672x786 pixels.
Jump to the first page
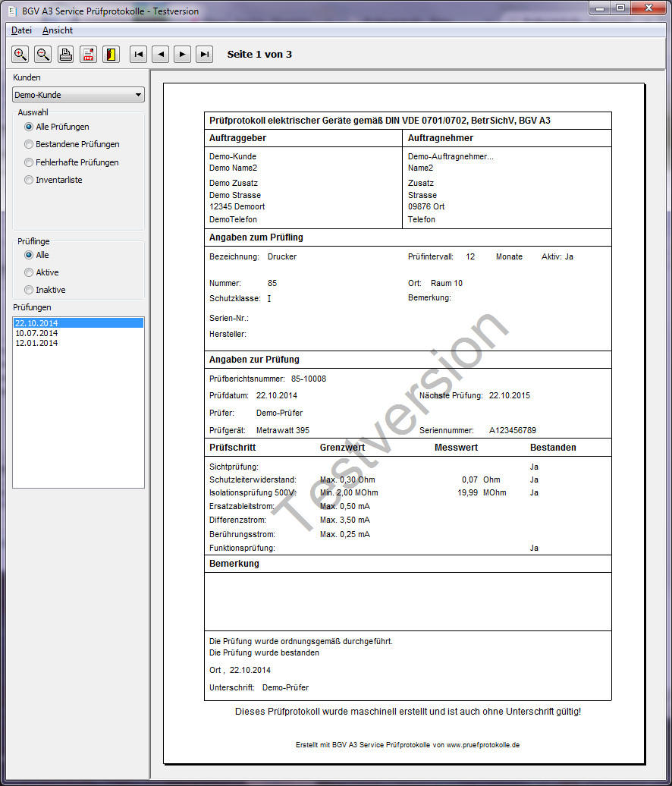138,54
